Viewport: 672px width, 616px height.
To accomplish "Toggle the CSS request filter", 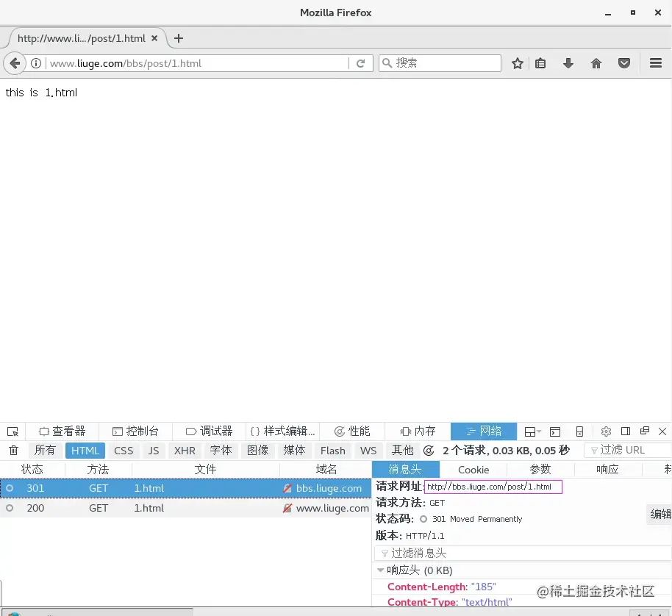I will pos(124,450).
